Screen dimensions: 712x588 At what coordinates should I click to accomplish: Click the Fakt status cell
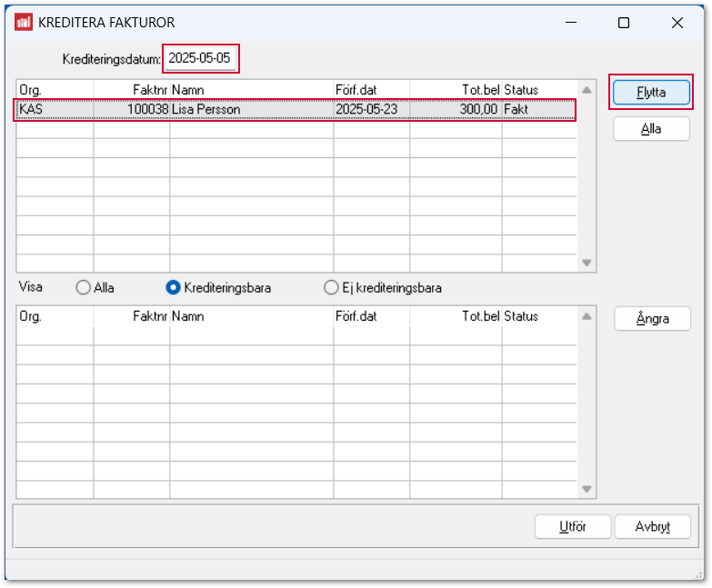click(539, 109)
